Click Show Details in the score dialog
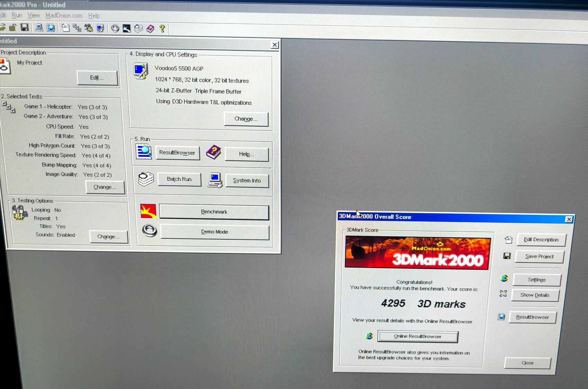588x389 pixels. tap(535, 295)
